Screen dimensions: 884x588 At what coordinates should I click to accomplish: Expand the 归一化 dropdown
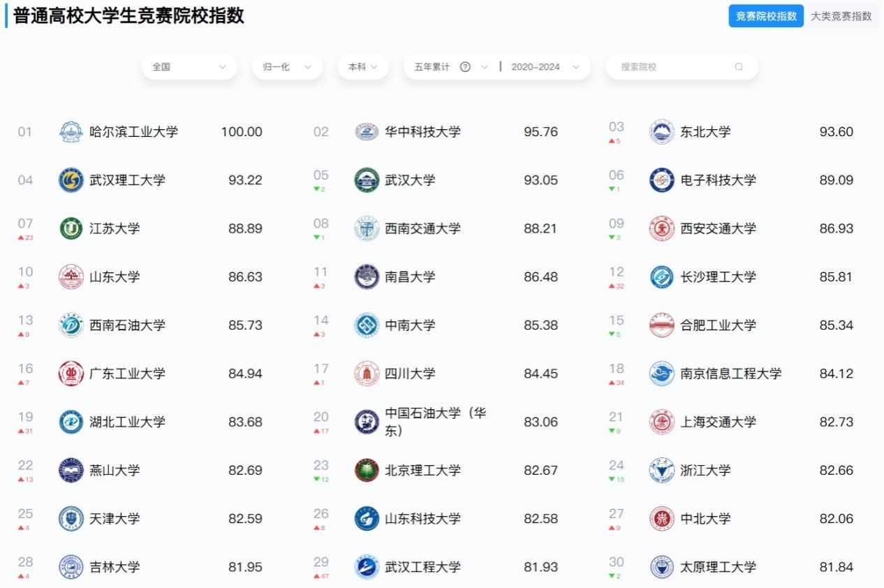click(x=287, y=67)
